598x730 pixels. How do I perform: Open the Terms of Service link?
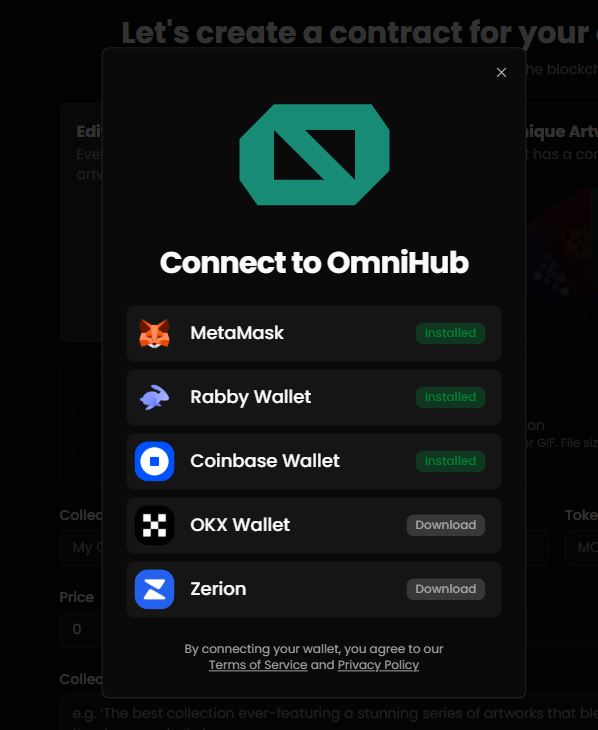pyautogui.click(x=258, y=665)
